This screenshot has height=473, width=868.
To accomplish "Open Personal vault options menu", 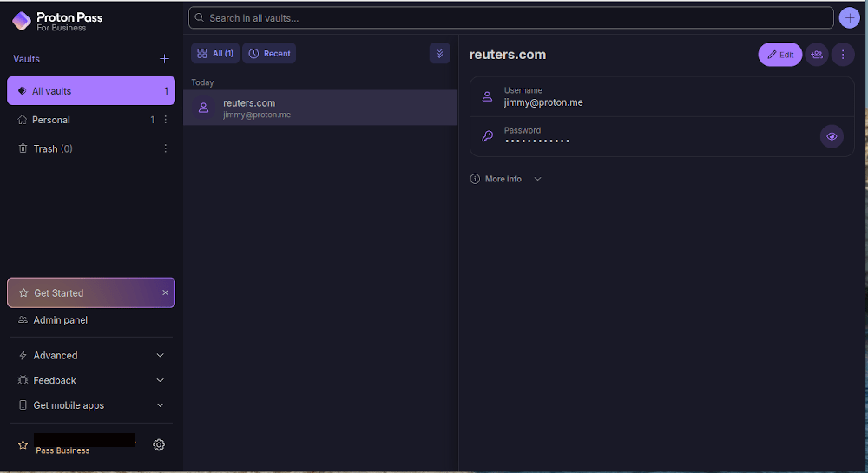I will [x=166, y=120].
